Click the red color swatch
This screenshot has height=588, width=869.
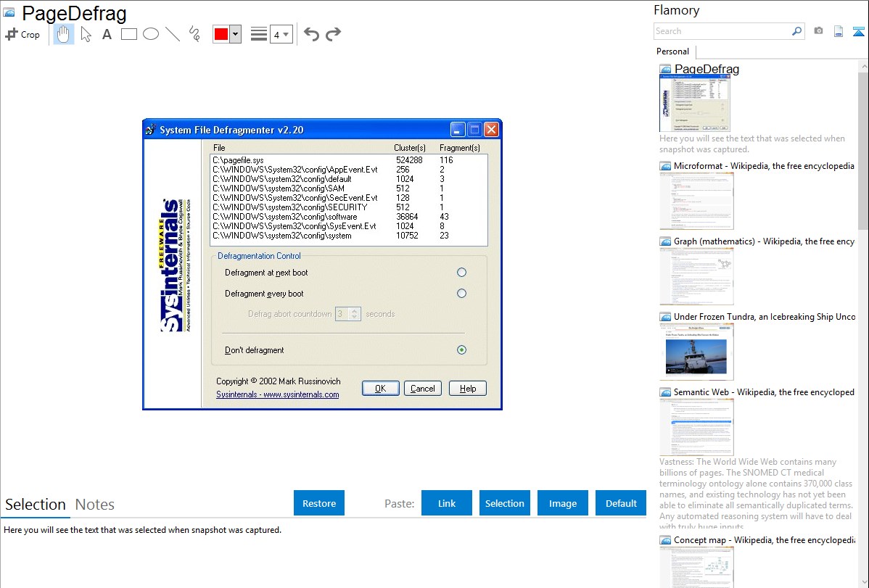click(221, 34)
